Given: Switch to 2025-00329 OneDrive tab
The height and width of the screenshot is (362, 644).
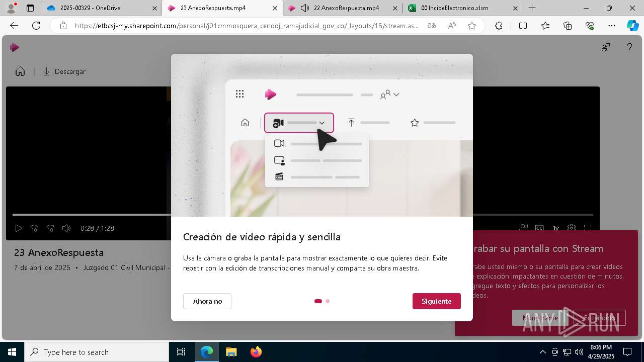Looking at the screenshot, I should [102, 8].
